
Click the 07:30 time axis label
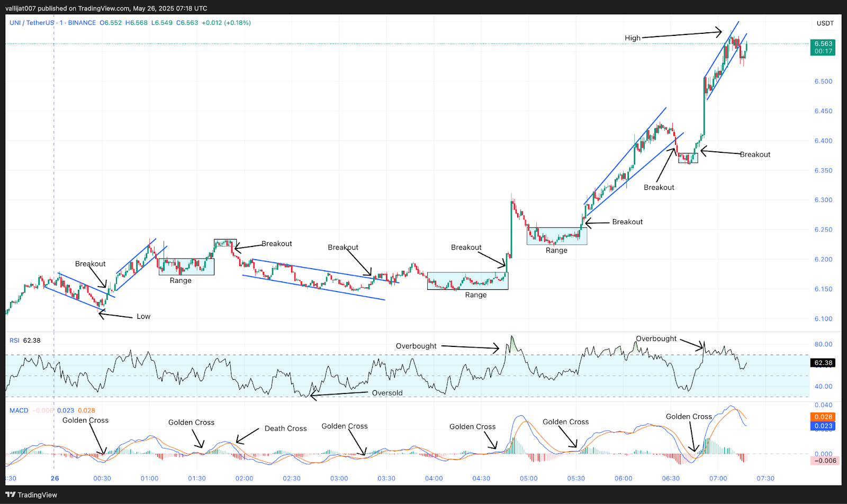[x=765, y=478]
